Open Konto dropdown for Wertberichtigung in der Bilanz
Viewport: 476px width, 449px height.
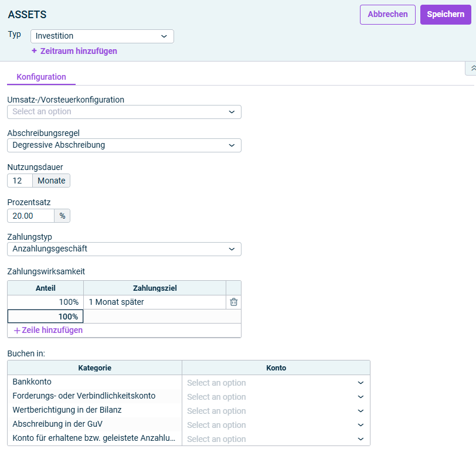[x=276, y=411]
